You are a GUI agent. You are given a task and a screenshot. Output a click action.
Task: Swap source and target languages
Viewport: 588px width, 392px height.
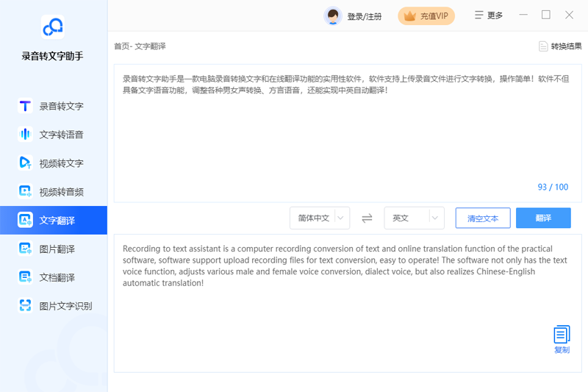[x=367, y=218]
